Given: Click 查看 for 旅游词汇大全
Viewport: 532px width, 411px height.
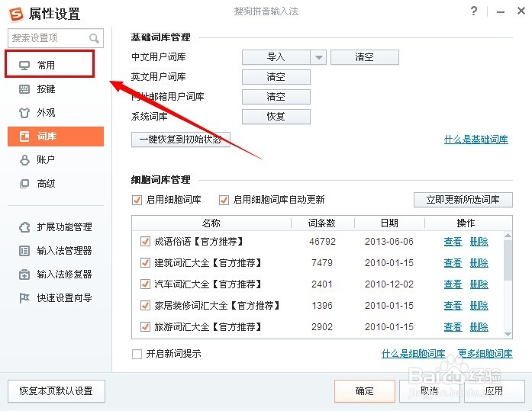Looking at the screenshot, I should tap(453, 327).
